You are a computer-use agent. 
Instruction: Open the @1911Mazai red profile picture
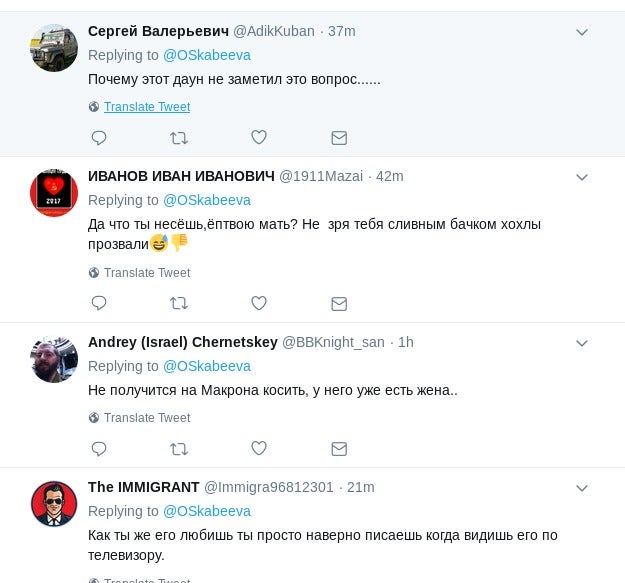(x=54, y=193)
